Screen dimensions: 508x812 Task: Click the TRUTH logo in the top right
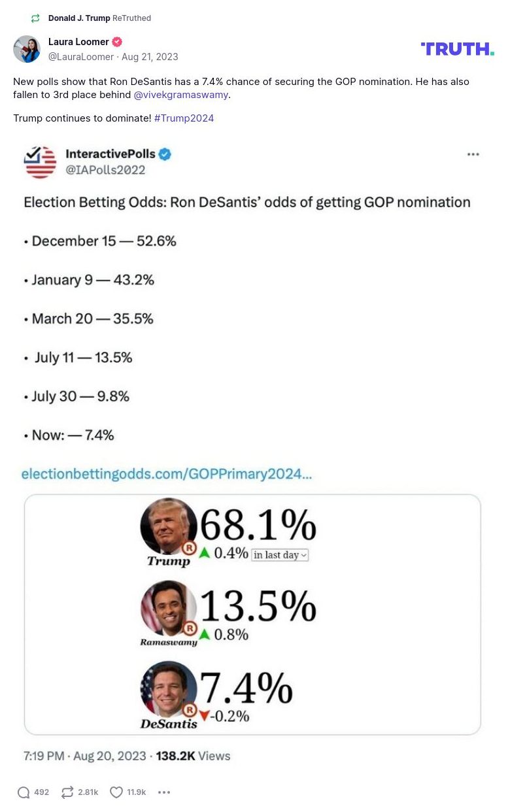tap(457, 48)
